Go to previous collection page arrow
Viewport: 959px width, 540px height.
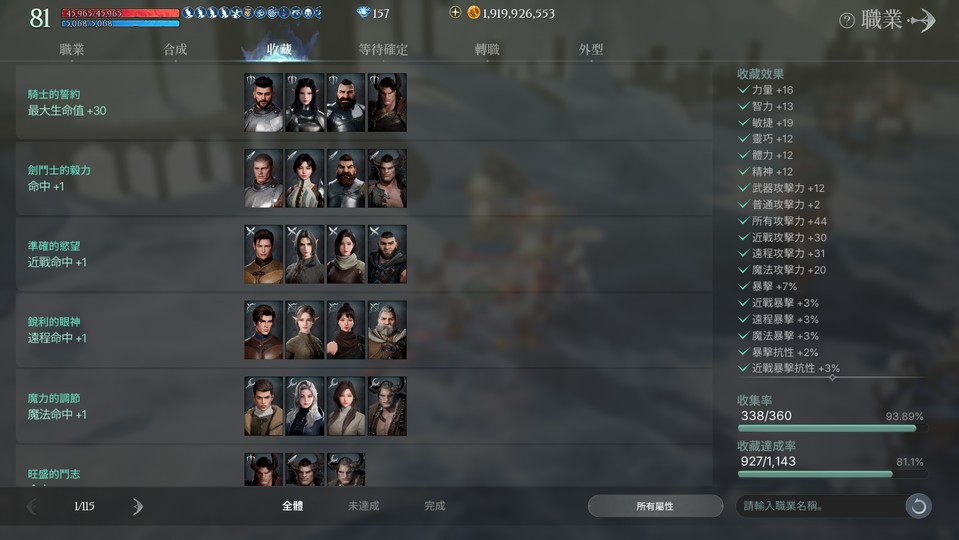pos(32,506)
